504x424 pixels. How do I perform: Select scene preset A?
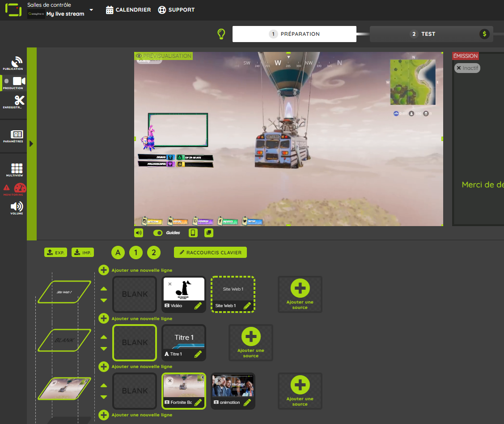[x=118, y=253]
